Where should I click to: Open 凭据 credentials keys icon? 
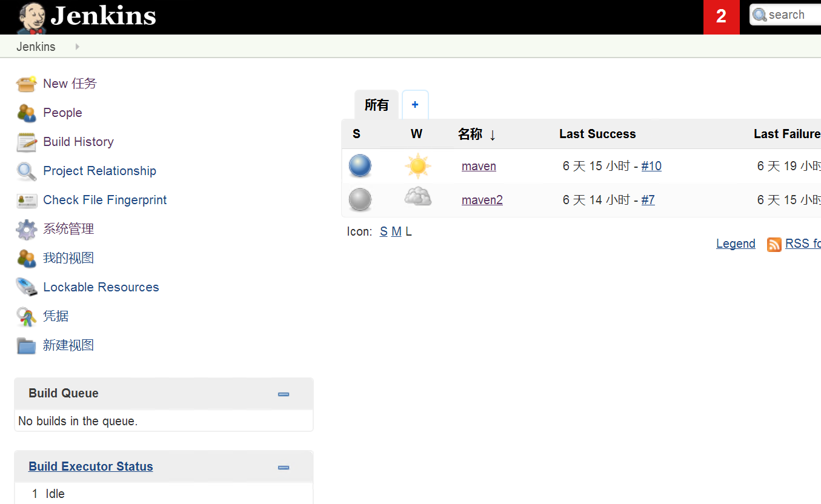(26, 316)
